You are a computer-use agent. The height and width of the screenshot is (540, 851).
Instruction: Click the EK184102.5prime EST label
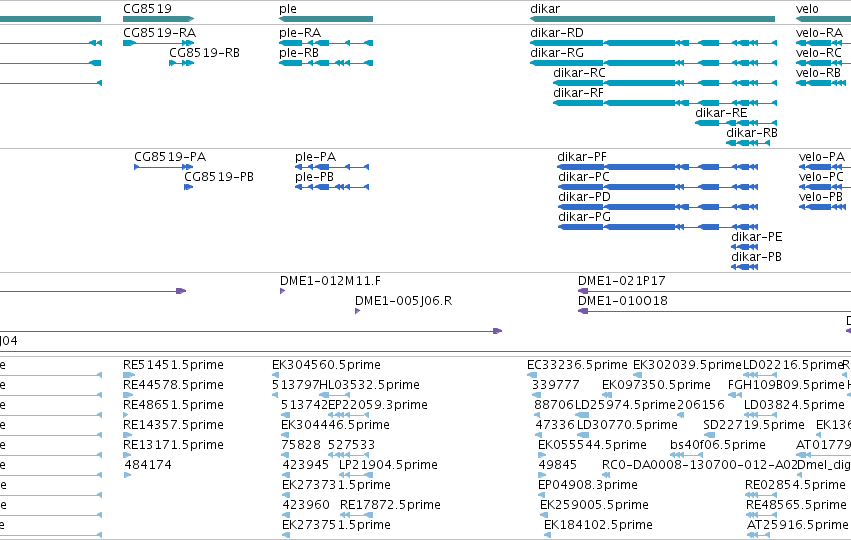coord(598,525)
